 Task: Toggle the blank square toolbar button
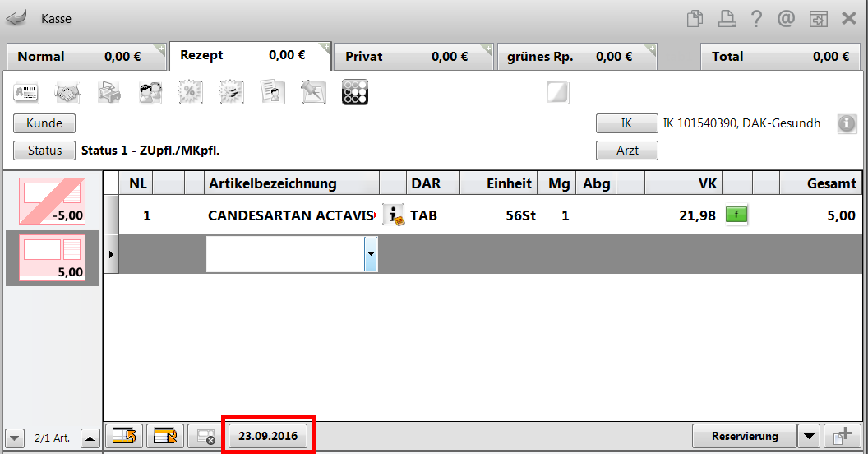coord(557,92)
